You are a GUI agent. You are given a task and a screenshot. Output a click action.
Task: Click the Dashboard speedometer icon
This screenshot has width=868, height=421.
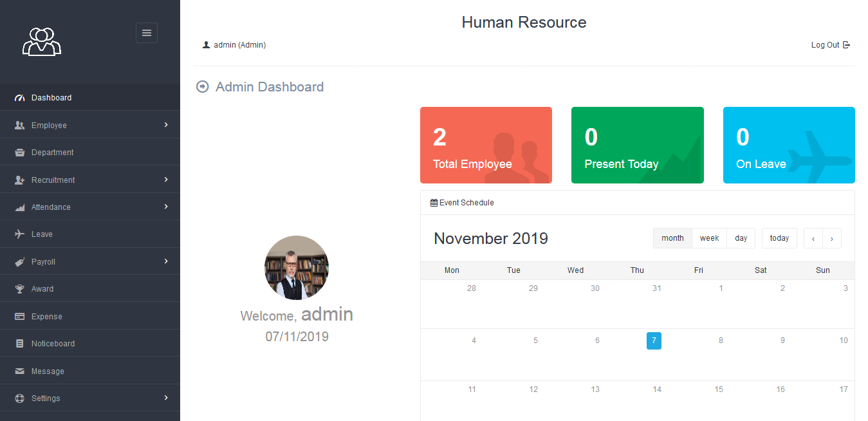[x=19, y=97]
